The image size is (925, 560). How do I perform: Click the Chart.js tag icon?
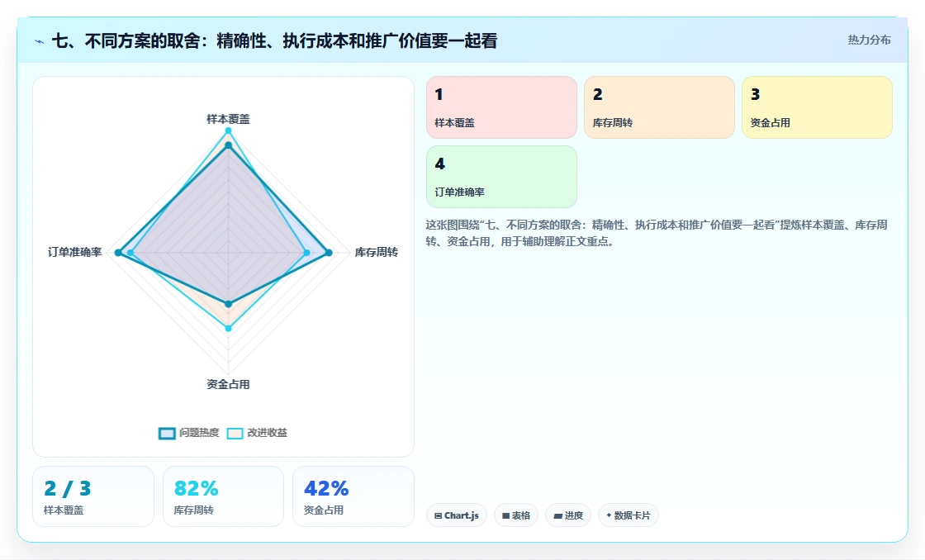438,515
